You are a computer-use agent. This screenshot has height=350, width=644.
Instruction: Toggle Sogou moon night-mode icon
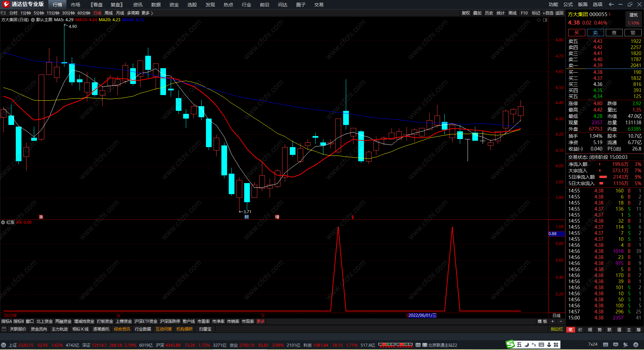pyautogui.click(x=527, y=345)
